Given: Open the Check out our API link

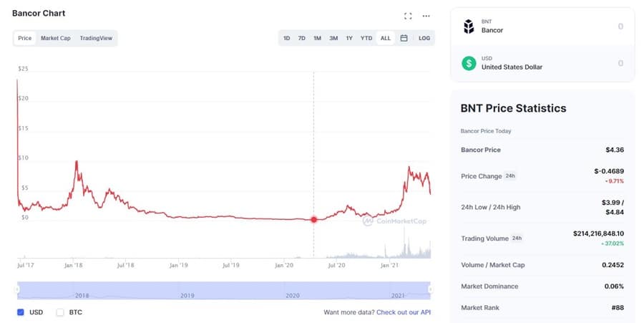Looking at the screenshot, I should pos(404,312).
